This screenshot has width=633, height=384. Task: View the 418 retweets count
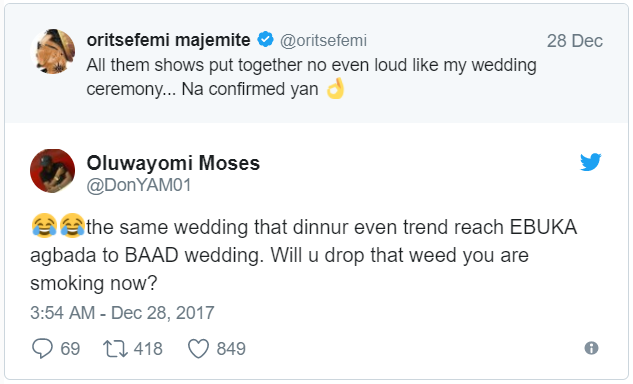coord(148,349)
